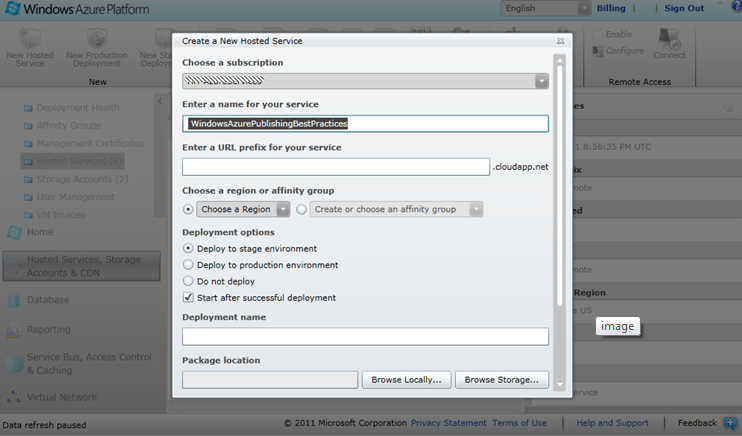Open the Virtual Network section
The height and width of the screenshot is (436, 742).
tap(62, 397)
